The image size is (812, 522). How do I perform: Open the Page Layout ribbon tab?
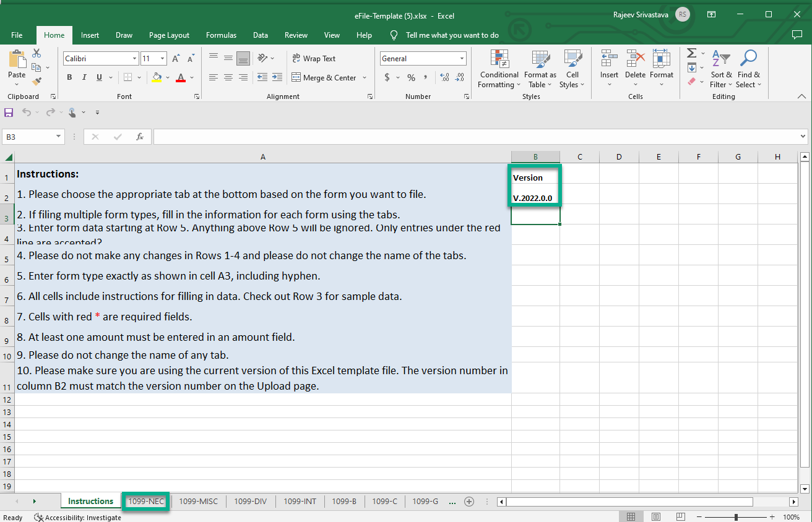point(169,35)
